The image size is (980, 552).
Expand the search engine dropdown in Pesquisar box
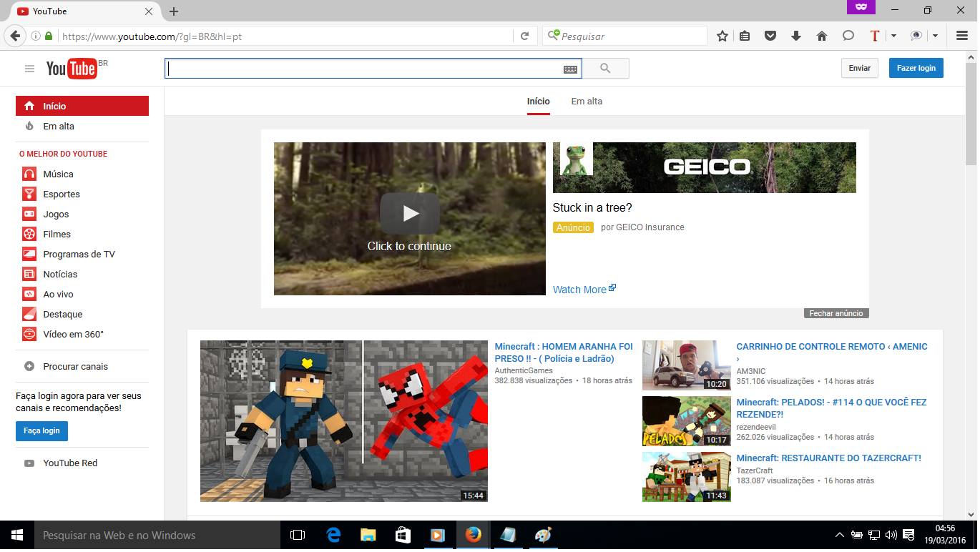553,36
